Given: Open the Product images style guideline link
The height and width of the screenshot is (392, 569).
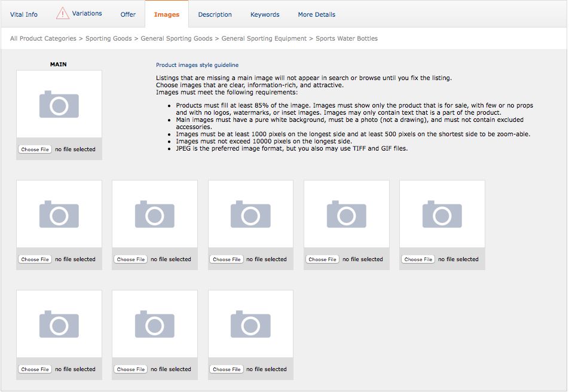Looking at the screenshot, I should tap(198, 65).
